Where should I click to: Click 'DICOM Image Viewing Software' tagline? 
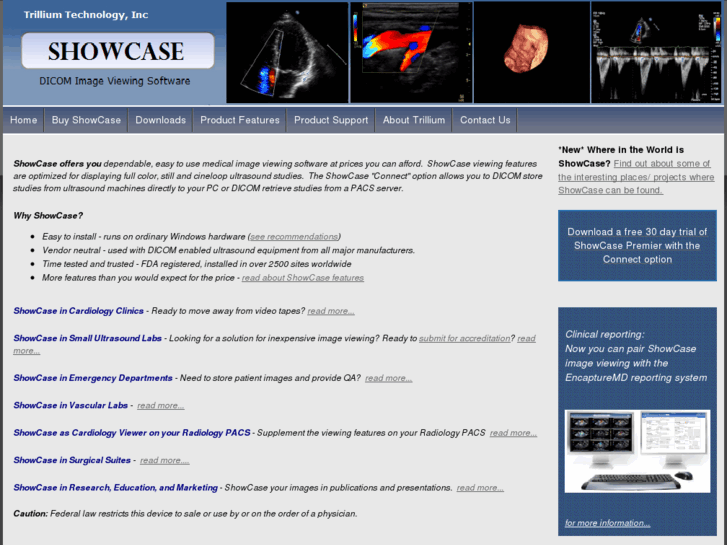(x=115, y=81)
